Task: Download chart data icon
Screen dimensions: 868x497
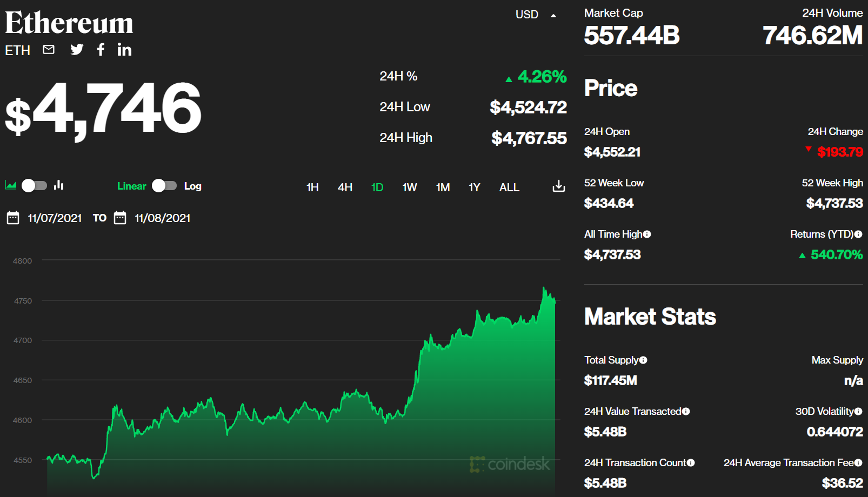Action: tap(559, 186)
